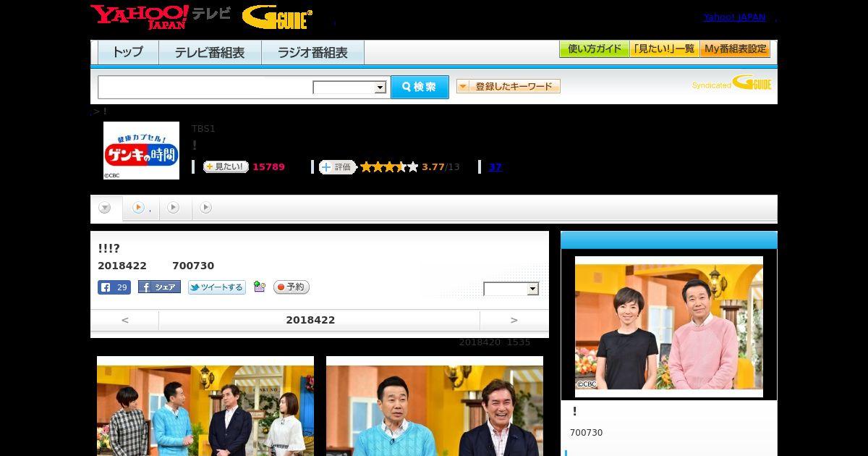Screen dimensions: 868x456
Task: Click the 2018422 date label
Action: pos(310,320)
